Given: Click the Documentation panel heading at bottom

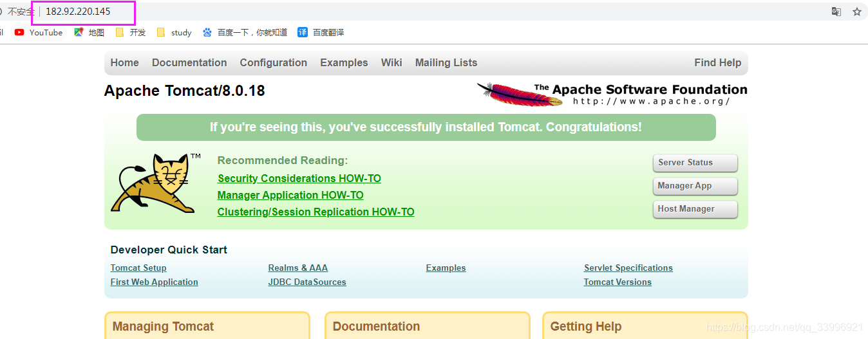Looking at the screenshot, I should click(x=376, y=326).
